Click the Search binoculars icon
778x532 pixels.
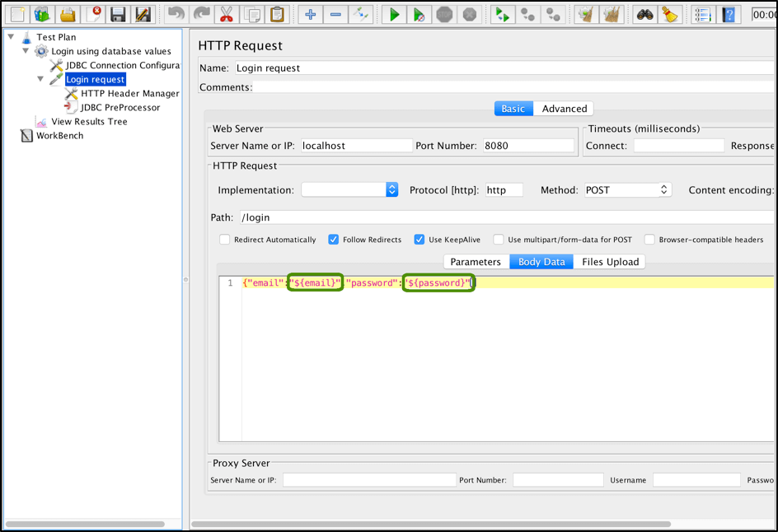point(645,14)
